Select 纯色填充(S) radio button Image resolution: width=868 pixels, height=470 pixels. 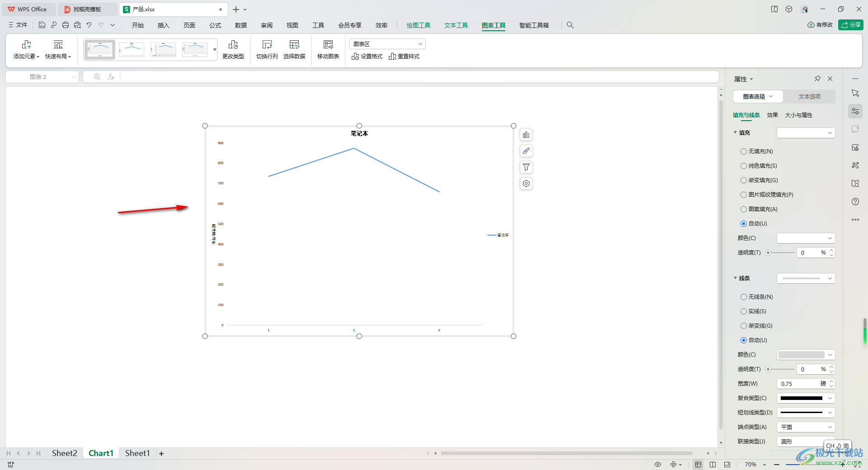click(x=744, y=166)
